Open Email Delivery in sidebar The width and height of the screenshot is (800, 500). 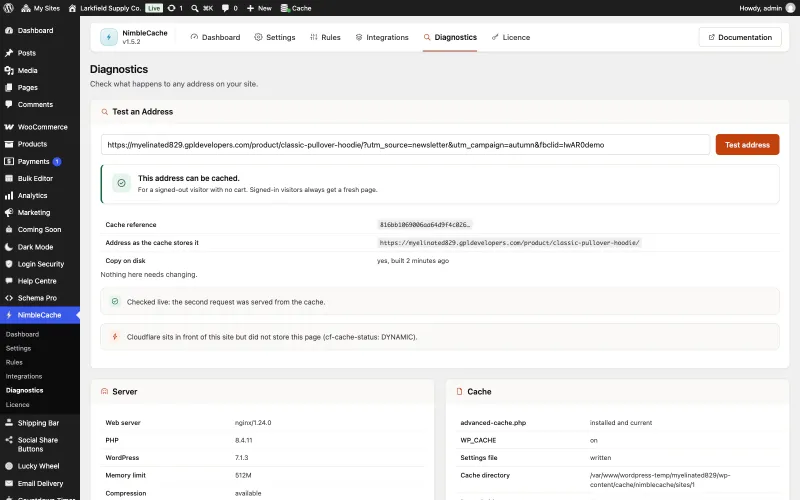click(40, 484)
